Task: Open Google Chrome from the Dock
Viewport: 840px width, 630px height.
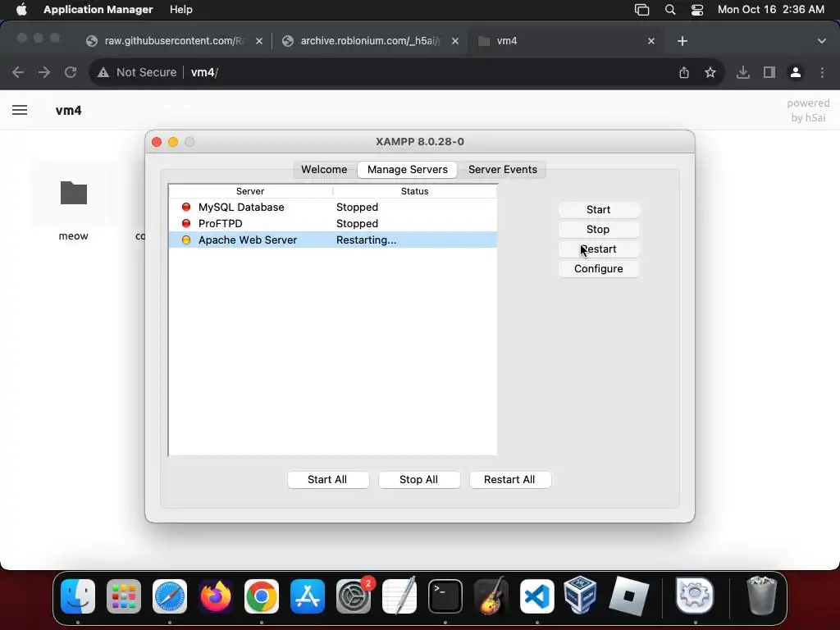Action: 262,596
